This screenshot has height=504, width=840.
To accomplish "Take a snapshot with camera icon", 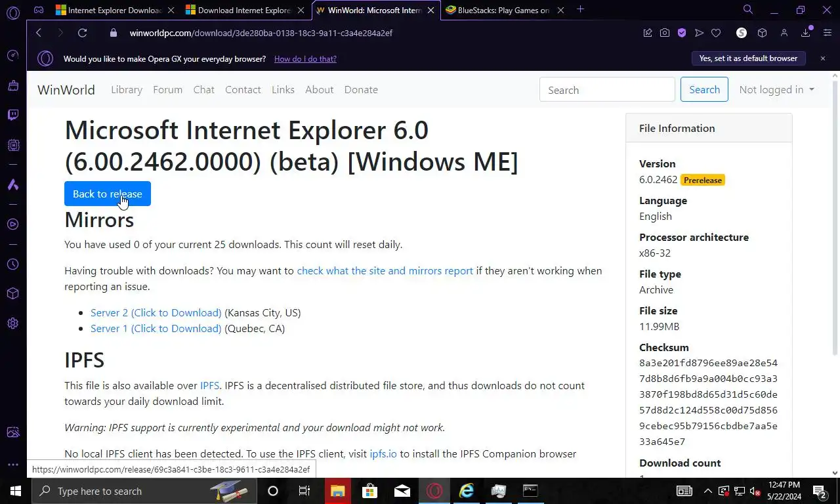I will (665, 33).
